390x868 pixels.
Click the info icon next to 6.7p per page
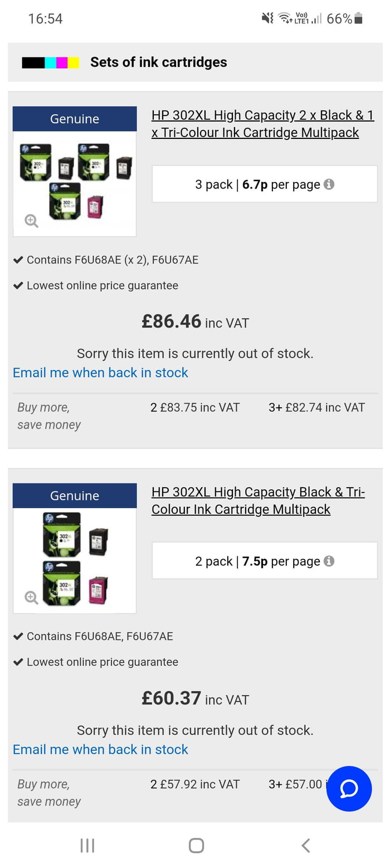(329, 184)
